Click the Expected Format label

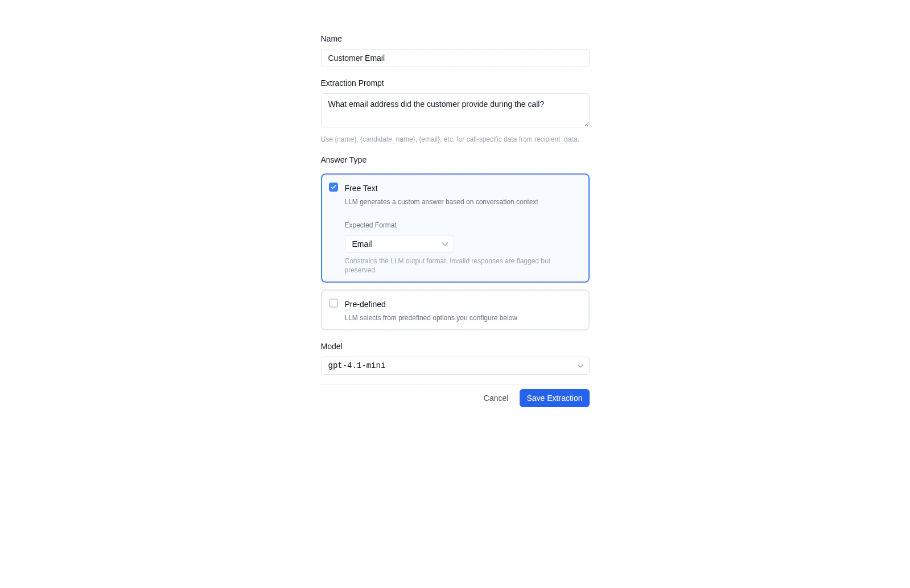coord(370,225)
